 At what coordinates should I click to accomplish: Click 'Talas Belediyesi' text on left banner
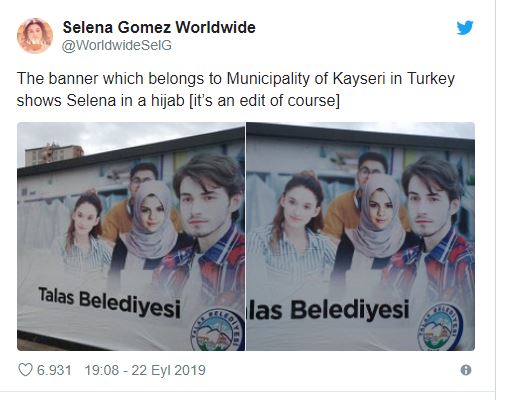pos(109,303)
